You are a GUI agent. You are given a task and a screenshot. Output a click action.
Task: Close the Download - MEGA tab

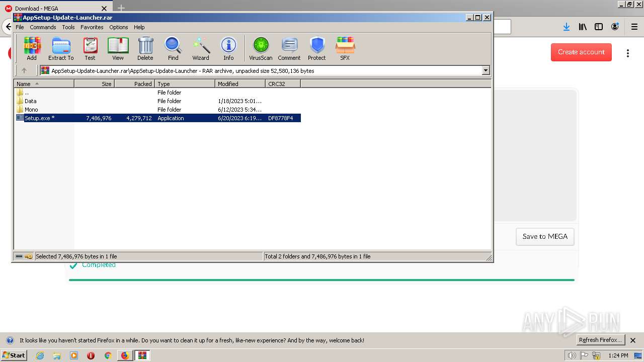tap(104, 9)
